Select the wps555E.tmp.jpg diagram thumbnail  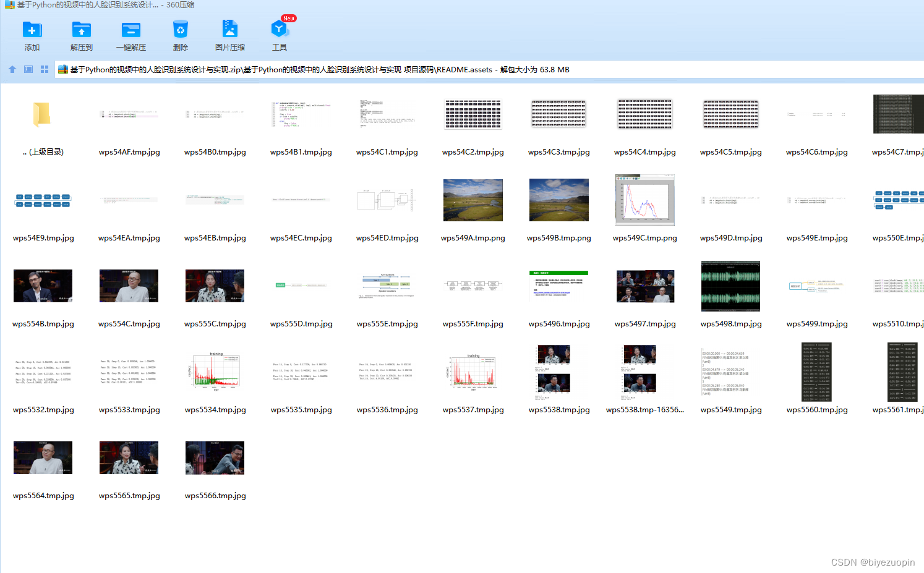387,286
